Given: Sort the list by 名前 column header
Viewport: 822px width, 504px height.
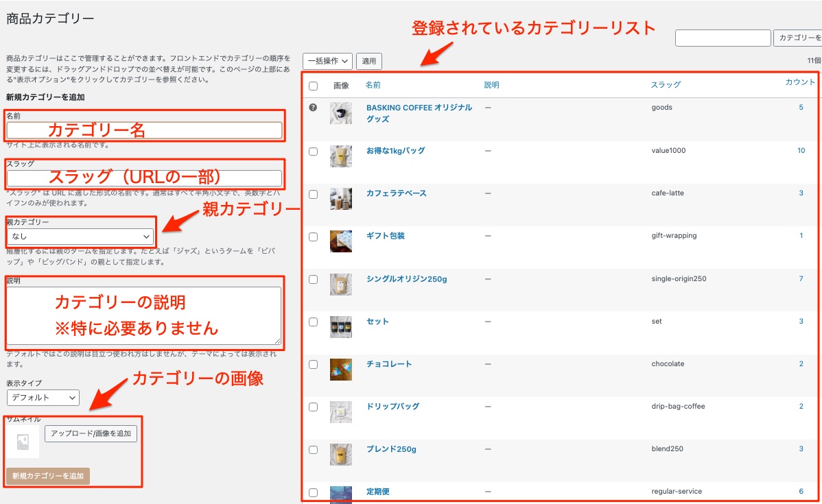Looking at the screenshot, I should pos(373,85).
